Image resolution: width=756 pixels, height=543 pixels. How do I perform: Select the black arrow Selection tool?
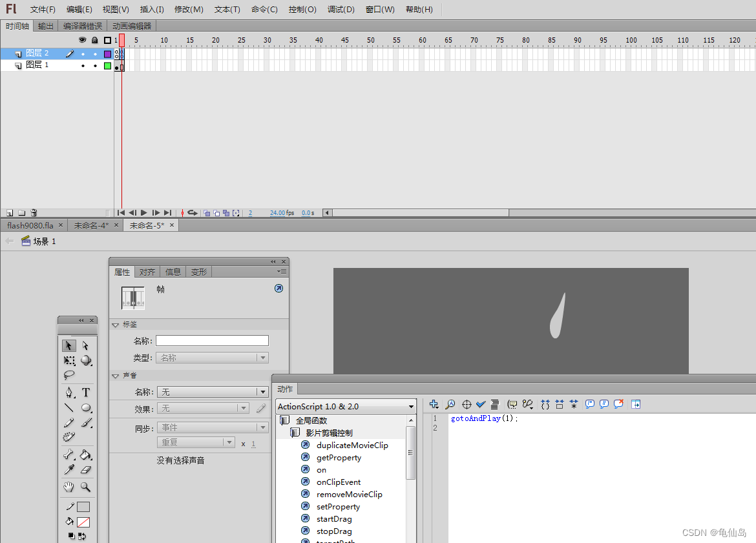[x=68, y=345]
